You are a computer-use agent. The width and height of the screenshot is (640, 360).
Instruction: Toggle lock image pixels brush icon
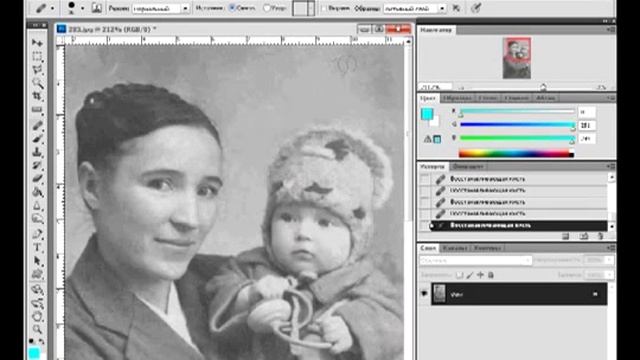(470, 275)
